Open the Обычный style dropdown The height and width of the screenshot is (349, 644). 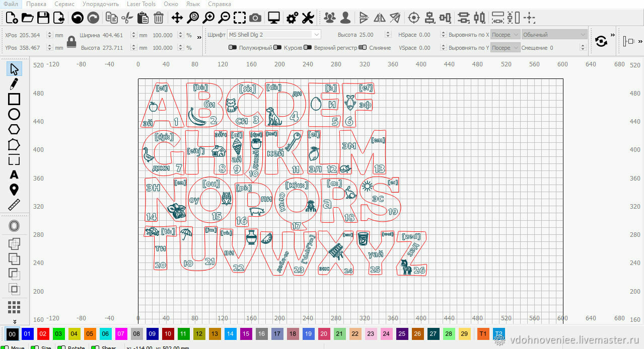(554, 35)
